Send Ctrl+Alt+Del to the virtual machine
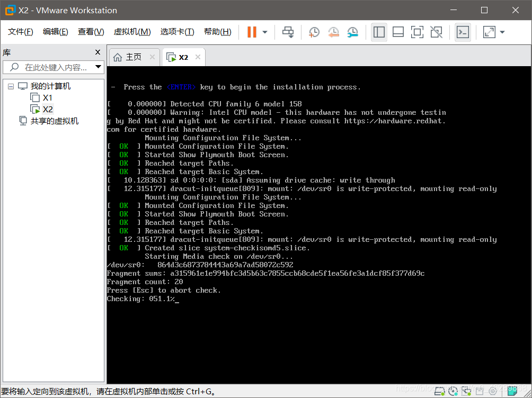 tap(288, 32)
